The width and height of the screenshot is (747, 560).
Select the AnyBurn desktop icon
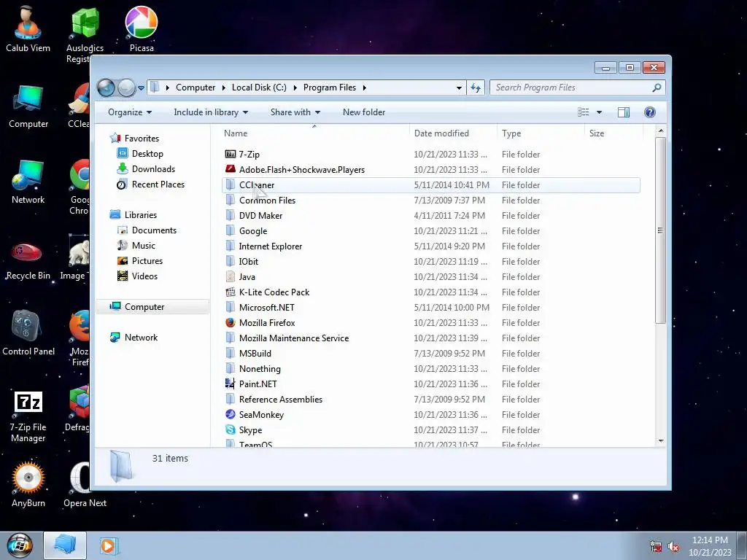pos(28,484)
